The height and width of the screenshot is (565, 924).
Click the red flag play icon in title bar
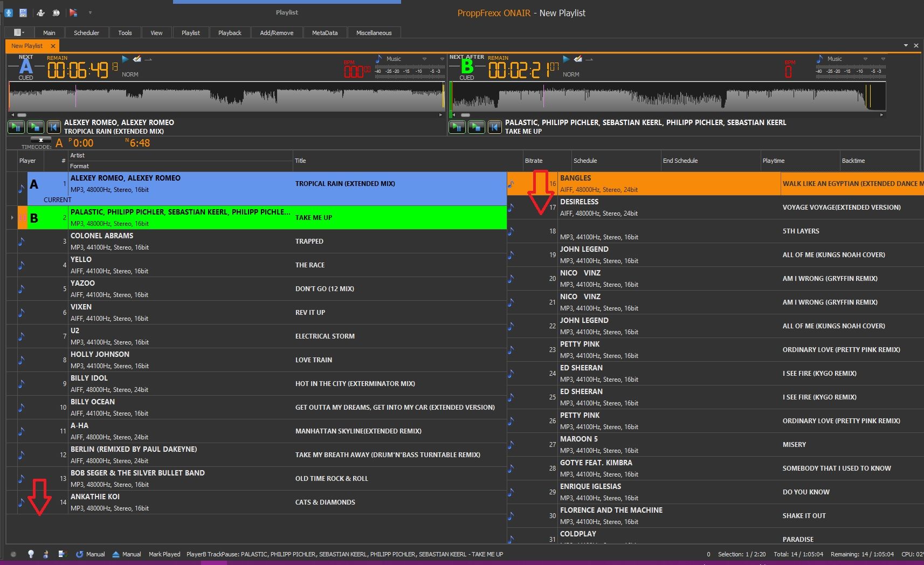(73, 12)
